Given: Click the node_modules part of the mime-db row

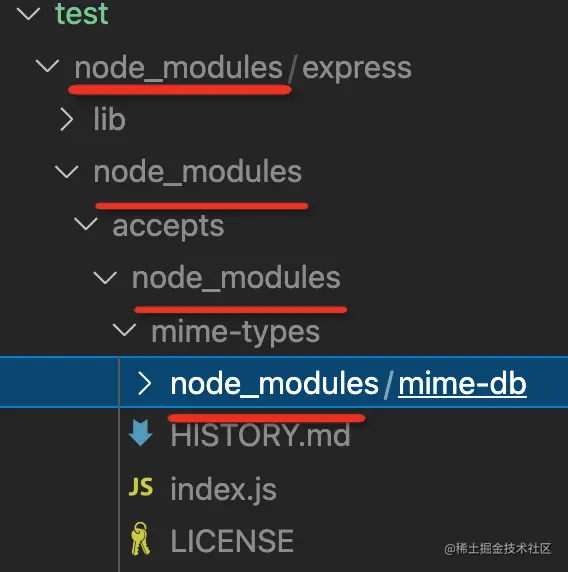Looking at the screenshot, I should pos(275,384).
